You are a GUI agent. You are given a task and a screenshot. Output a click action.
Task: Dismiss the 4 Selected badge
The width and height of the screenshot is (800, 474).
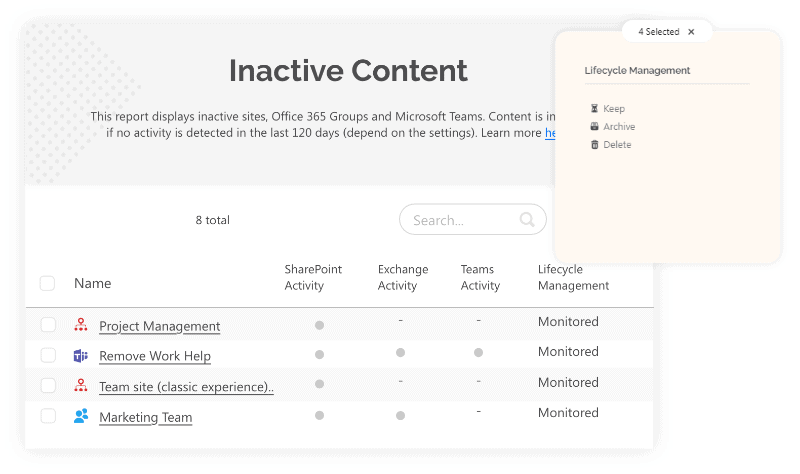point(691,32)
